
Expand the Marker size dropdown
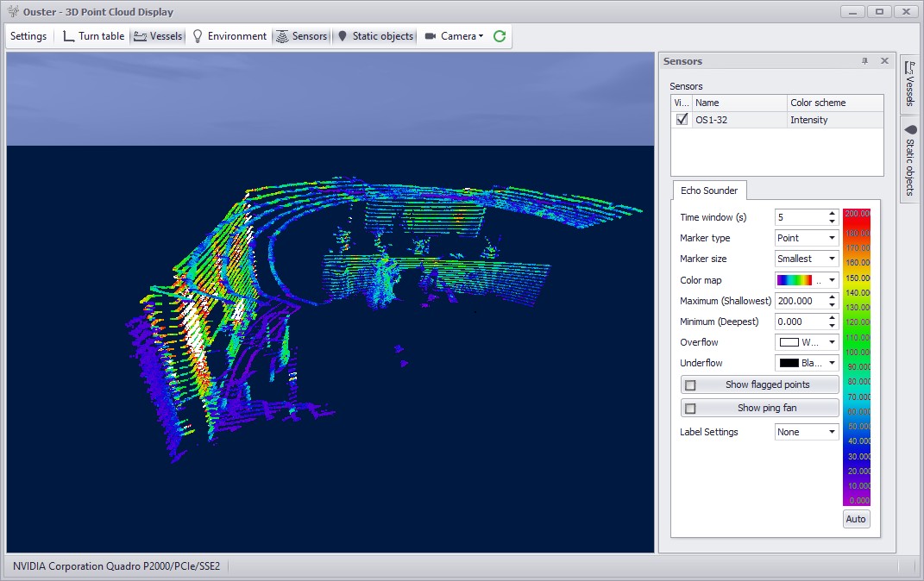pos(807,259)
